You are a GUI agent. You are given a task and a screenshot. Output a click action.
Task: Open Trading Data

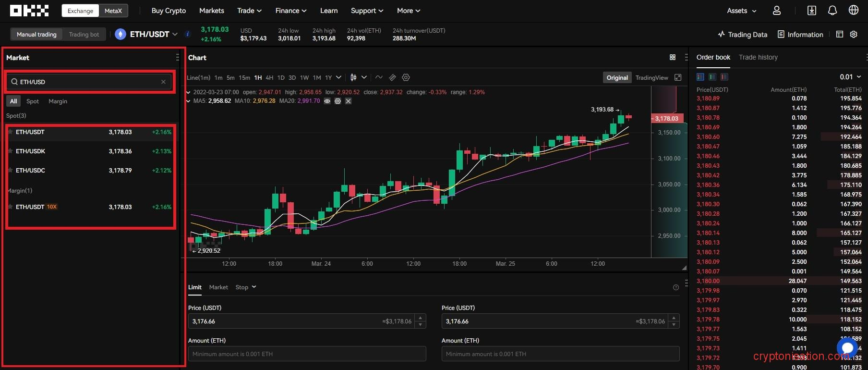point(743,34)
